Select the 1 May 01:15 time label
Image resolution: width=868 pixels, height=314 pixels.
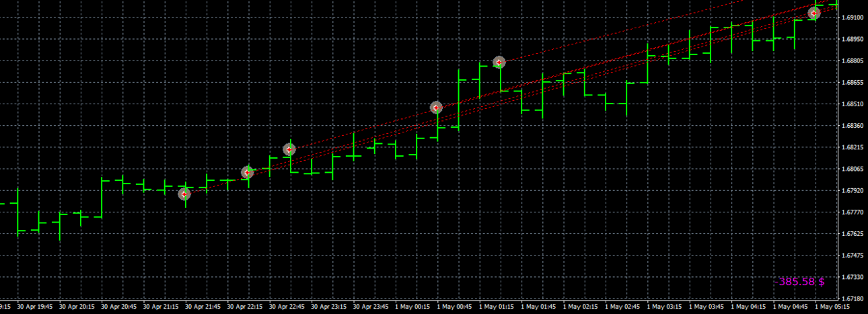(x=497, y=307)
